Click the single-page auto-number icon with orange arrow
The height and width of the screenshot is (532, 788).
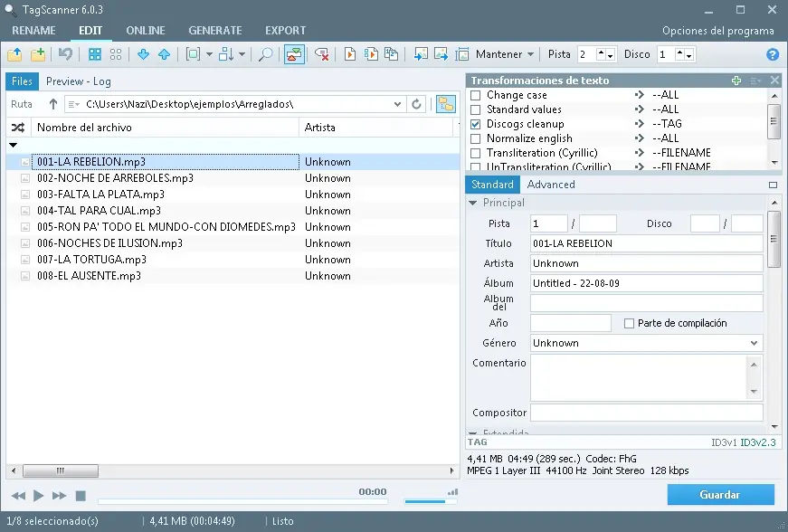point(350,54)
